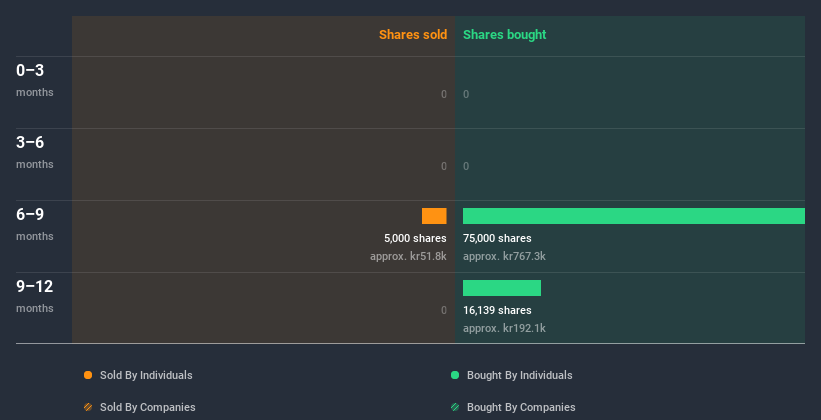
Task: Click the approx. kr51.8k value
Action: coord(408,257)
